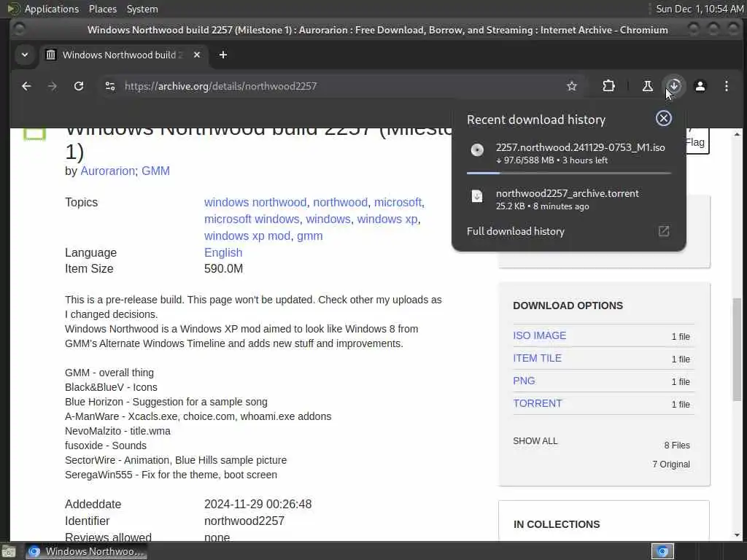This screenshot has width=747, height=560.
Task: Click the window menu icon in title bar
Action: click(20, 29)
